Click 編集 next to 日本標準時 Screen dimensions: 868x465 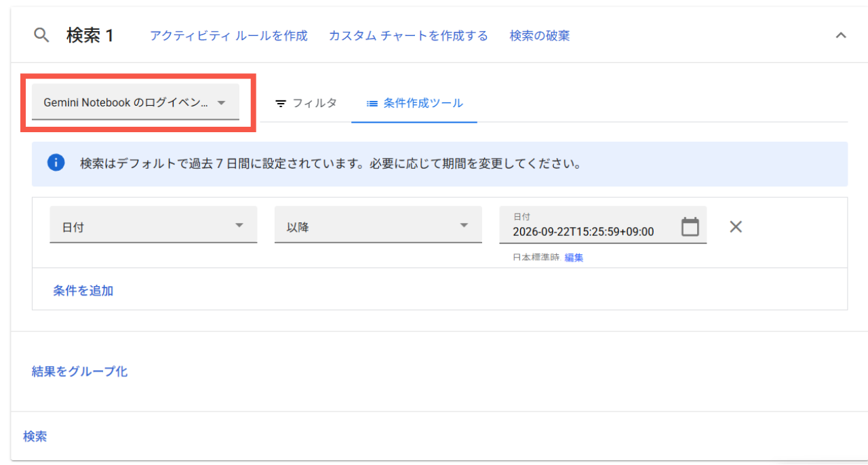pyautogui.click(x=574, y=258)
